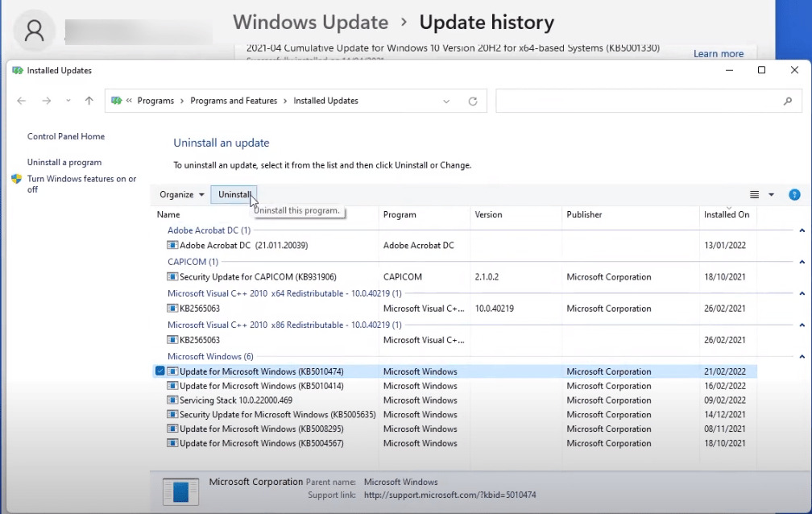Click the search magnifier icon
The width and height of the screenshot is (812, 514).
pyautogui.click(x=787, y=102)
